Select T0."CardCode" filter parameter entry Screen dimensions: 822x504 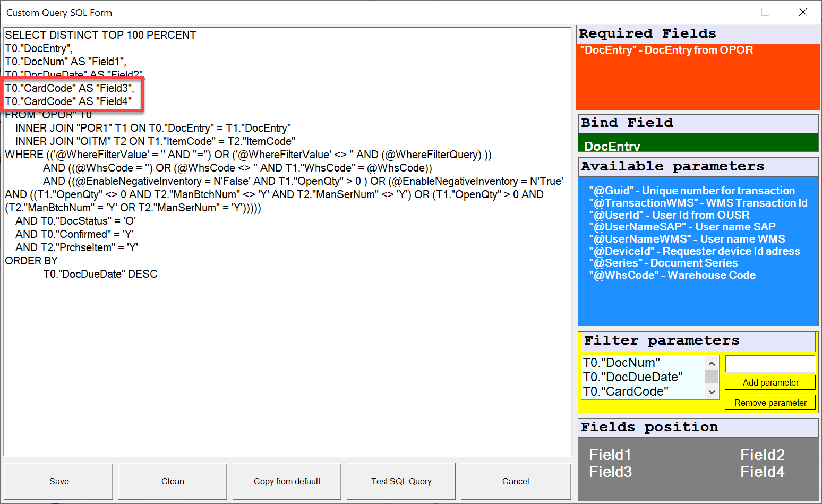pos(626,391)
